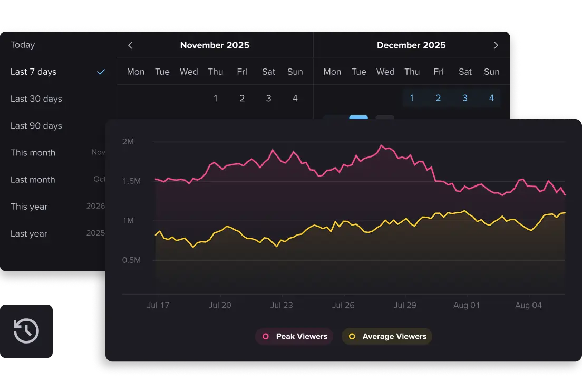Choose the Today date range
582x392 pixels.
[22, 45]
